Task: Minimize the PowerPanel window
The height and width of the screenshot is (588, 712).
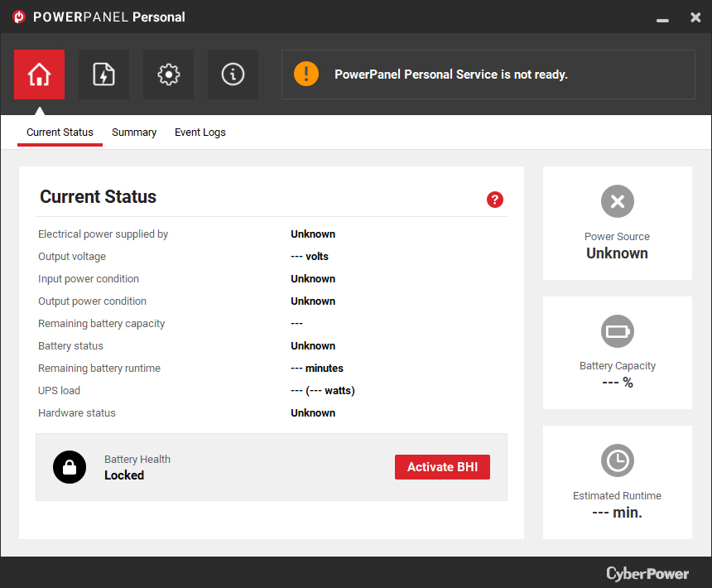Action: click(x=662, y=20)
